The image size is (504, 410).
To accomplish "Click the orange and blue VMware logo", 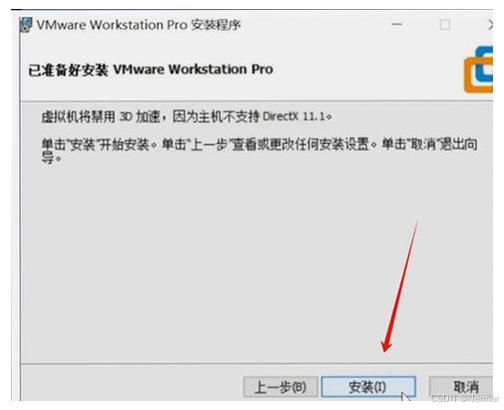I will [478, 69].
